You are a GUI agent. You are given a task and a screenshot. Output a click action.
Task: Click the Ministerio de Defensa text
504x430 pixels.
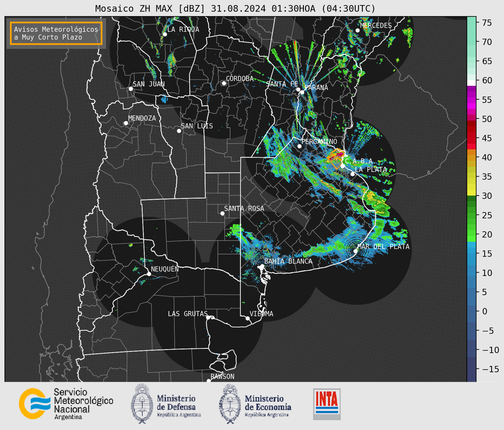coord(179,406)
